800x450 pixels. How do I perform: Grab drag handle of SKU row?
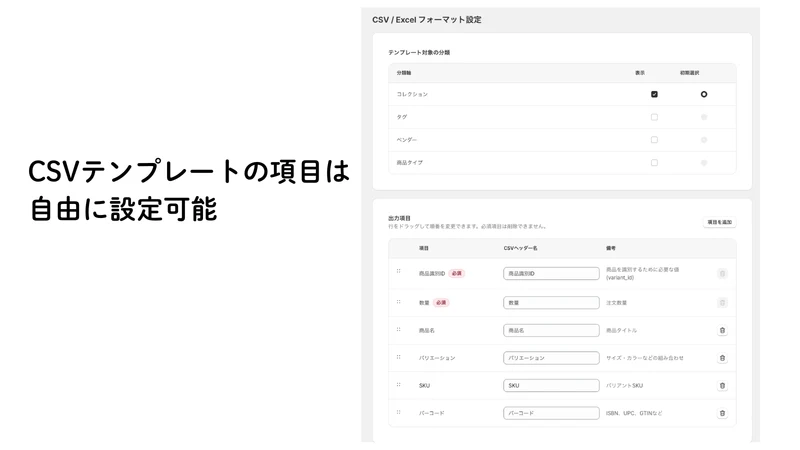click(x=398, y=384)
